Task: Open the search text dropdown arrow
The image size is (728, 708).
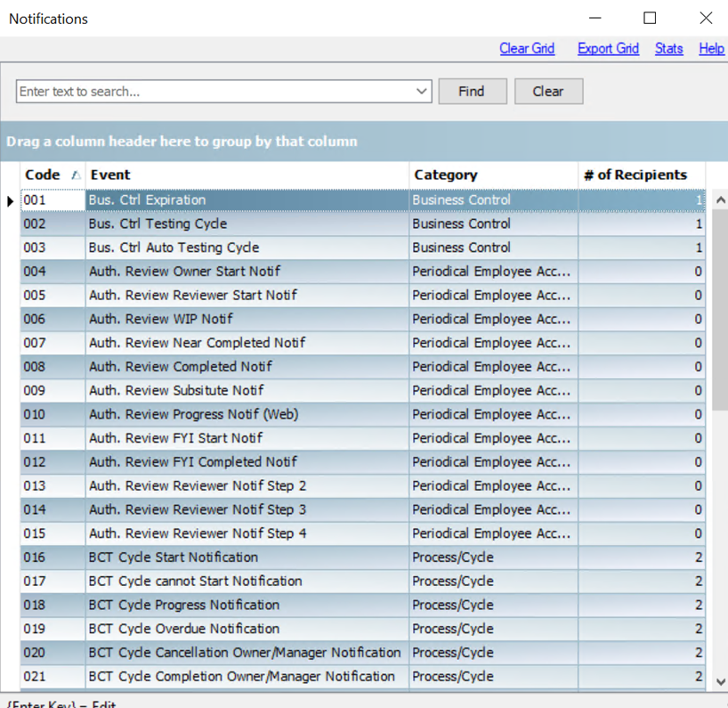Action: pos(422,92)
